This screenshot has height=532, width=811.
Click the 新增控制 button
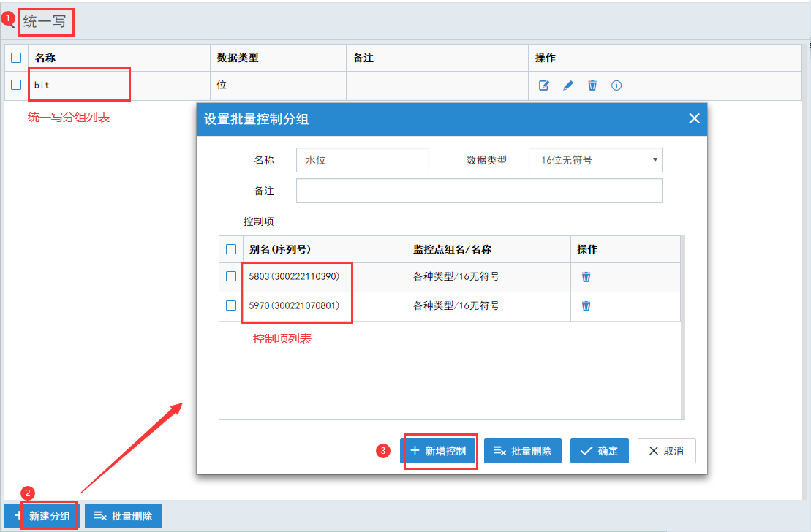[x=439, y=451]
